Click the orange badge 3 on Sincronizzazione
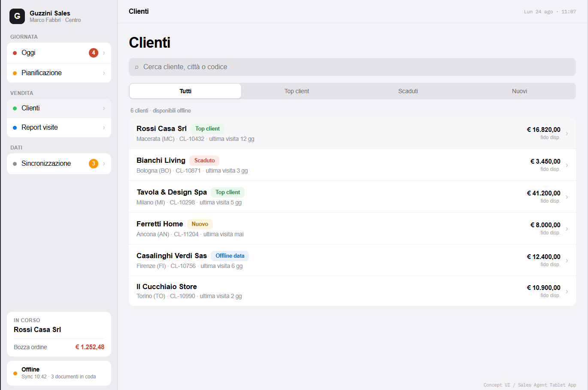The width and height of the screenshot is (588, 390). (94, 164)
